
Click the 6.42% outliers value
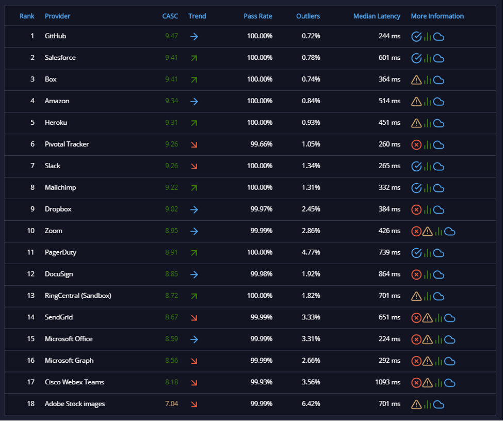click(311, 403)
